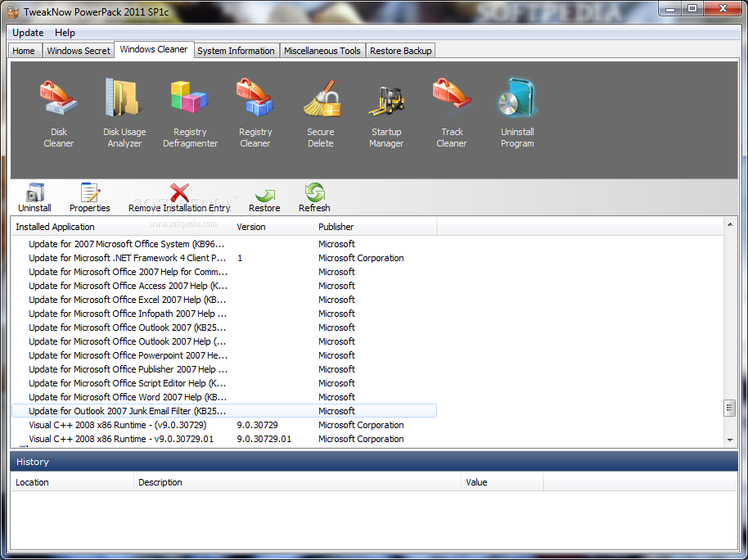The width and height of the screenshot is (748, 560).
Task: Click the History Location column header
Action: (72, 482)
